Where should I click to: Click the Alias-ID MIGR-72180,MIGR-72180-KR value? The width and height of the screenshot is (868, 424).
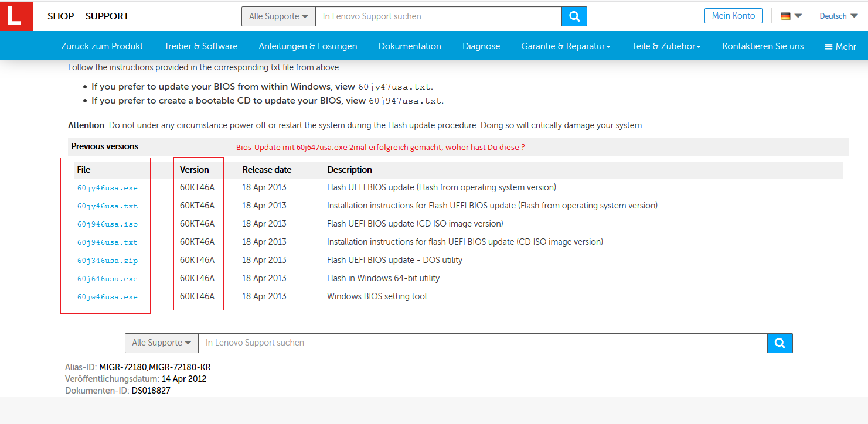click(155, 367)
